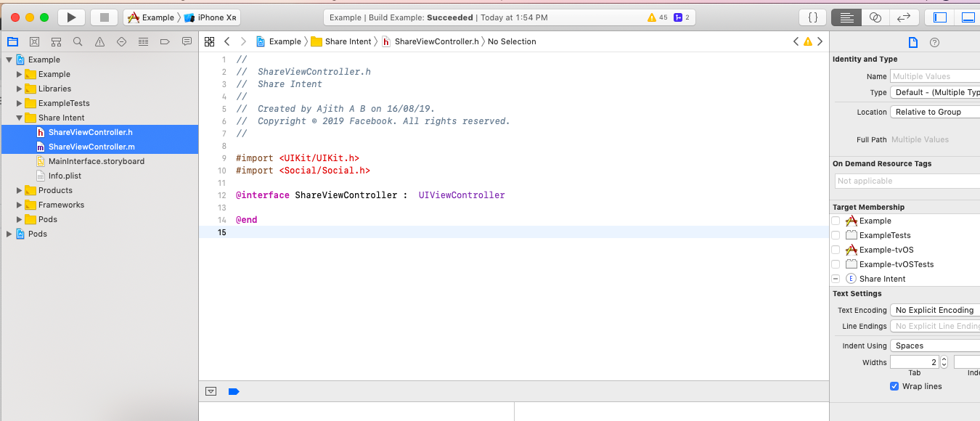Click the Run (play) button
980x421 pixels.
tap(70, 17)
